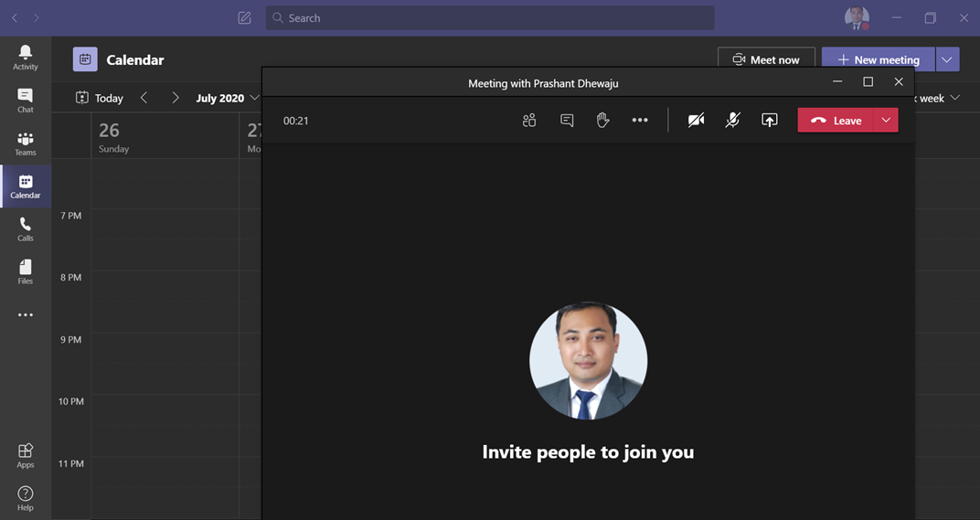This screenshot has height=520, width=980.
Task: Restore down the main Teams window
Action: [x=930, y=18]
